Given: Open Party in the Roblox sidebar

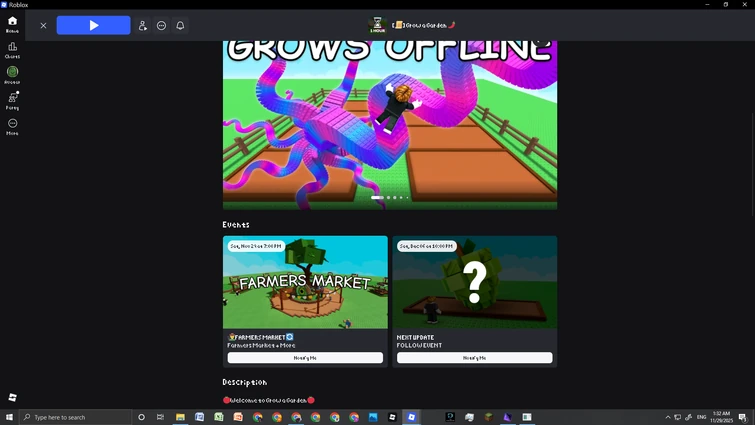Looking at the screenshot, I should pyautogui.click(x=13, y=101).
